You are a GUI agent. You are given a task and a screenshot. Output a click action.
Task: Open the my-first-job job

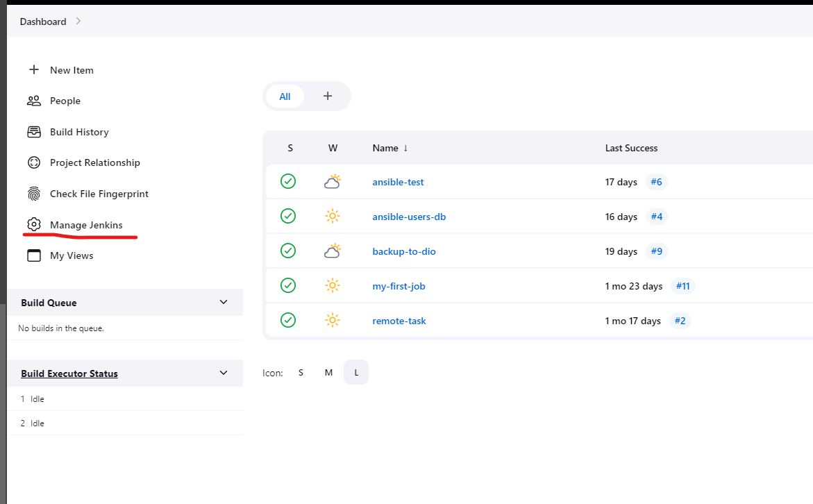point(399,286)
